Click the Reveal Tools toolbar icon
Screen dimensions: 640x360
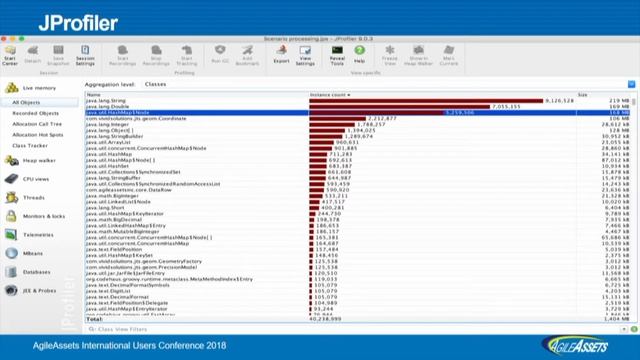point(337,55)
